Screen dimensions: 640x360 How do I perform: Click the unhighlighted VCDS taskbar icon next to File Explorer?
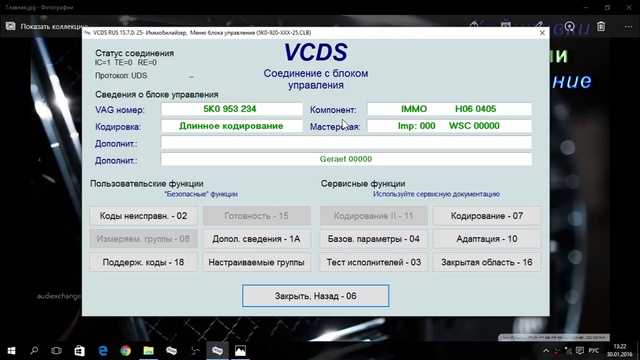click(x=171, y=351)
